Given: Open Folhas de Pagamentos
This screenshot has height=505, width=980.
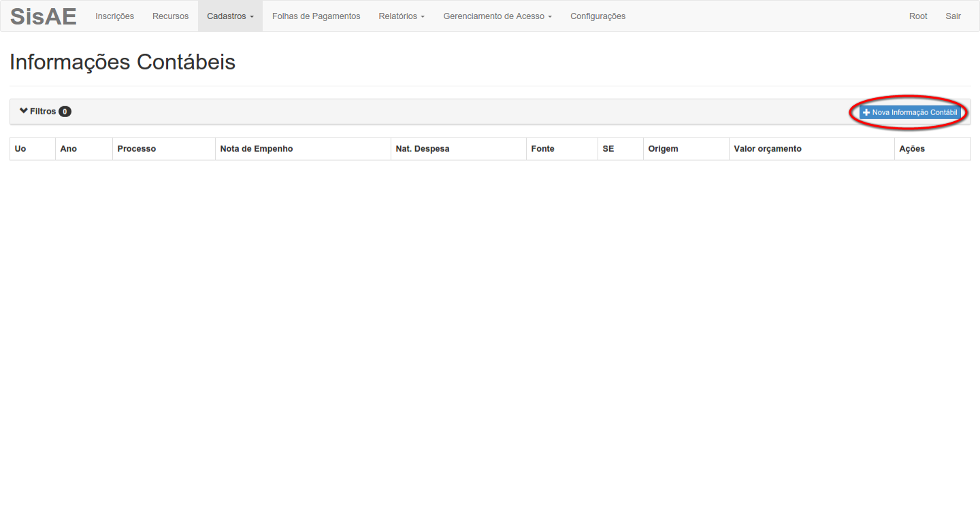Looking at the screenshot, I should [x=316, y=16].
